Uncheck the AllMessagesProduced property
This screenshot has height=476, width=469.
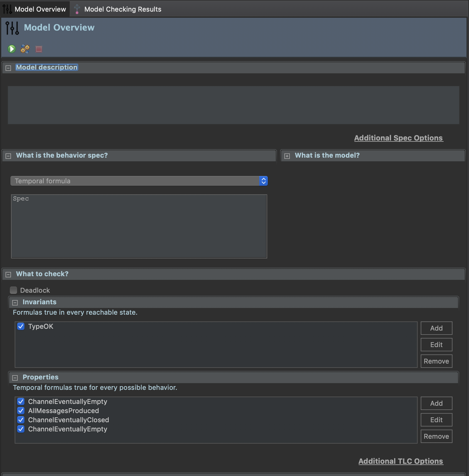21,411
